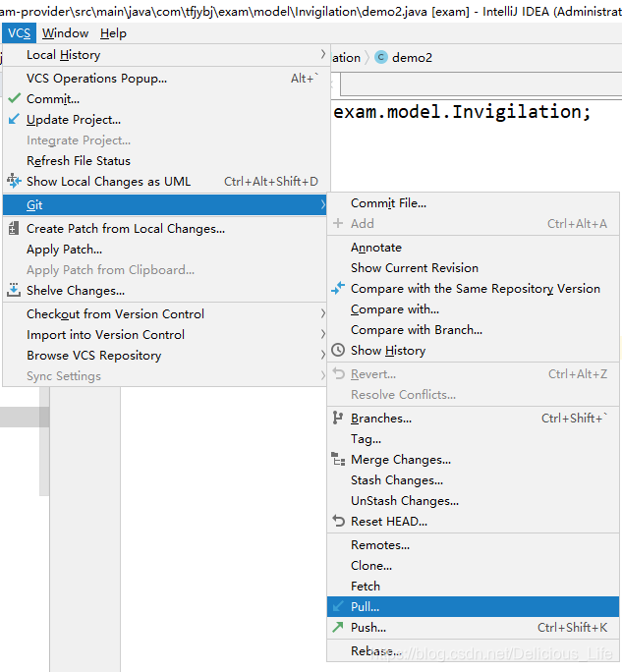
Task: Click the green checkmark Commit icon
Action: coord(14,98)
